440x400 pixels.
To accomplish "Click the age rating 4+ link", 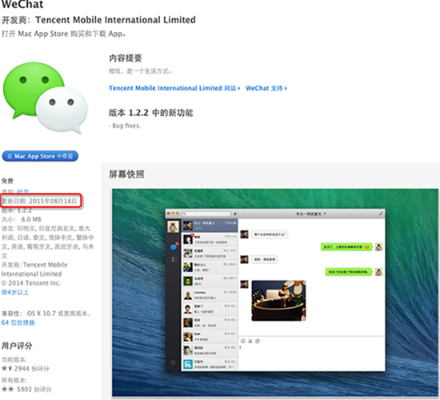I will [x=15, y=292].
